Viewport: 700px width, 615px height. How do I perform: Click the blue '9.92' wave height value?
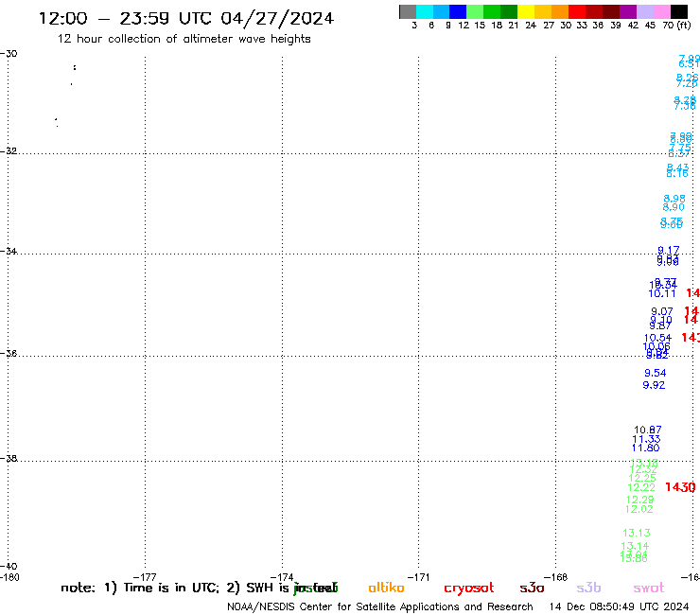[x=654, y=385]
